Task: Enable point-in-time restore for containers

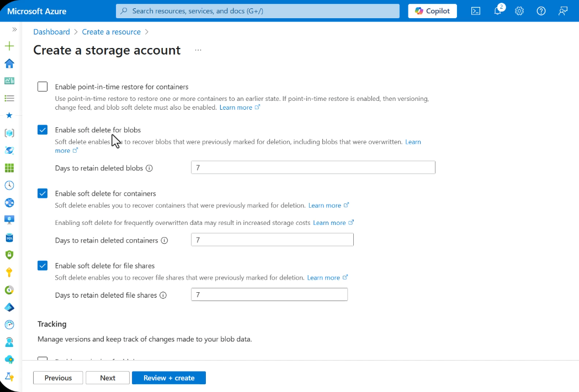Action: pyautogui.click(x=43, y=87)
